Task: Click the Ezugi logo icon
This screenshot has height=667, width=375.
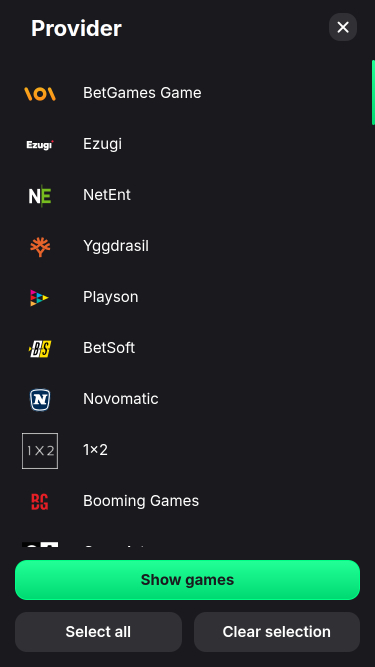Action: pyautogui.click(x=40, y=145)
